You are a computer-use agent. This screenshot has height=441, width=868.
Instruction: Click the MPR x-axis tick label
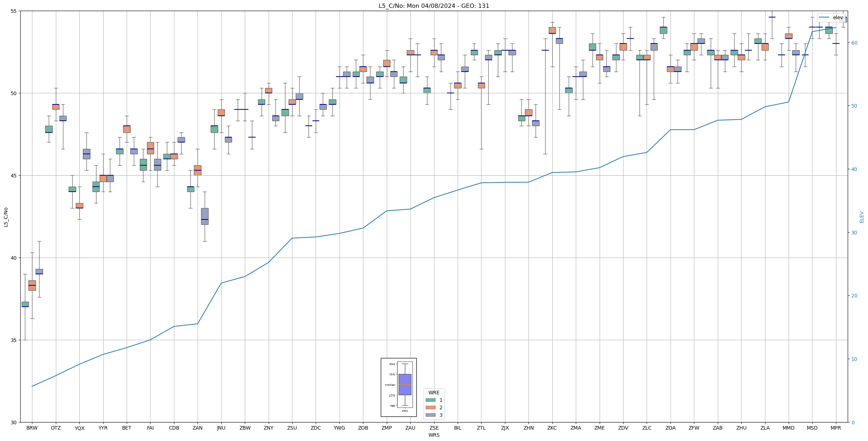[836, 428]
